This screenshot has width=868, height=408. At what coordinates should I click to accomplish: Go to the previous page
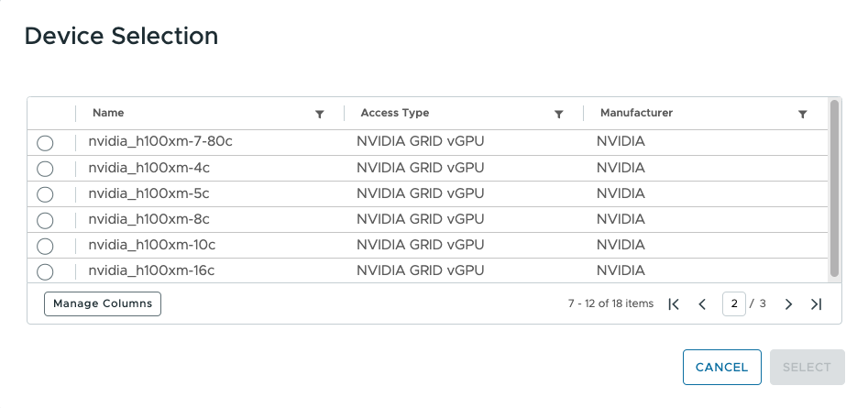click(702, 304)
